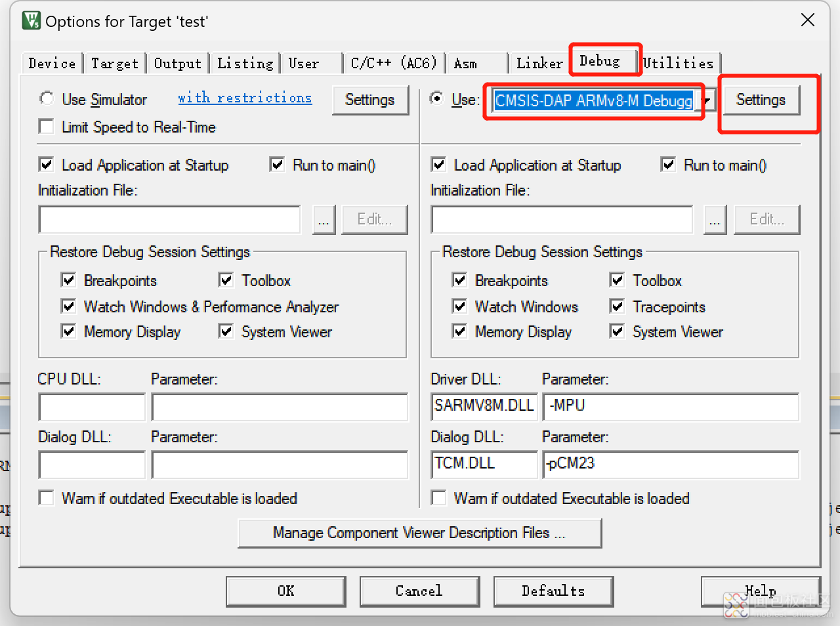The image size is (840, 626).
Task: Click the CPU DLL input field
Action: [92, 407]
